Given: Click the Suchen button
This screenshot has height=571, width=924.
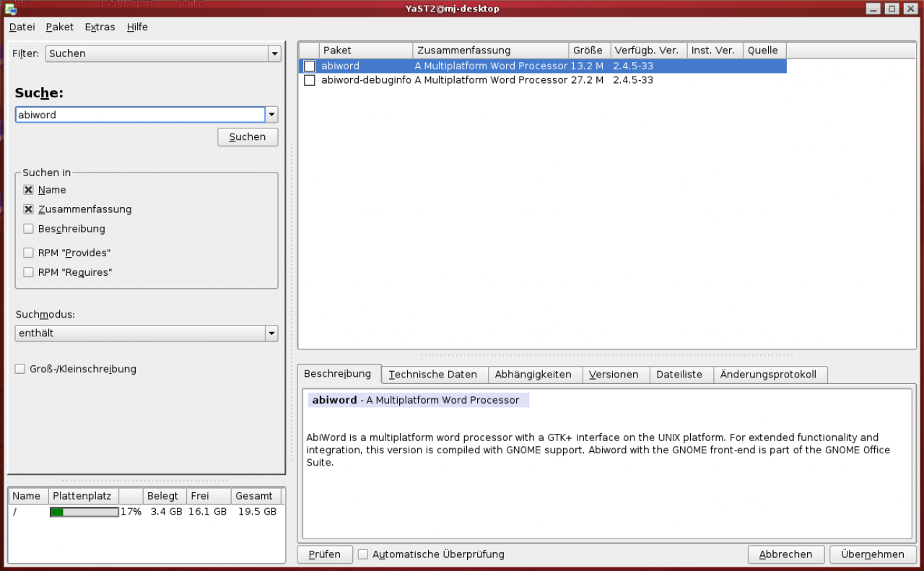Looking at the screenshot, I should click(x=248, y=137).
